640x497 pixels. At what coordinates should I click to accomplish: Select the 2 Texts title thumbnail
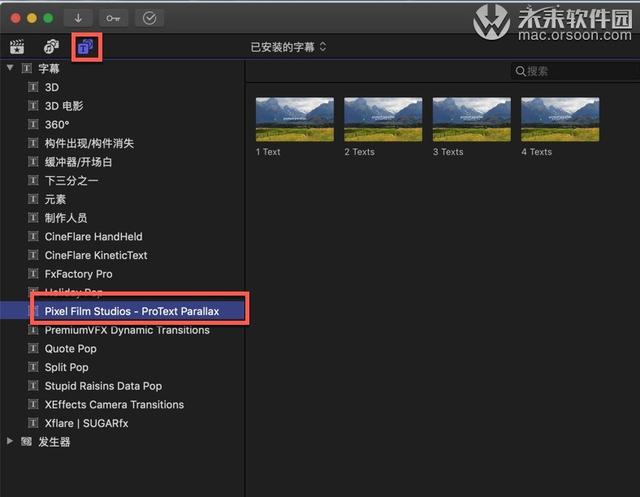click(383, 119)
